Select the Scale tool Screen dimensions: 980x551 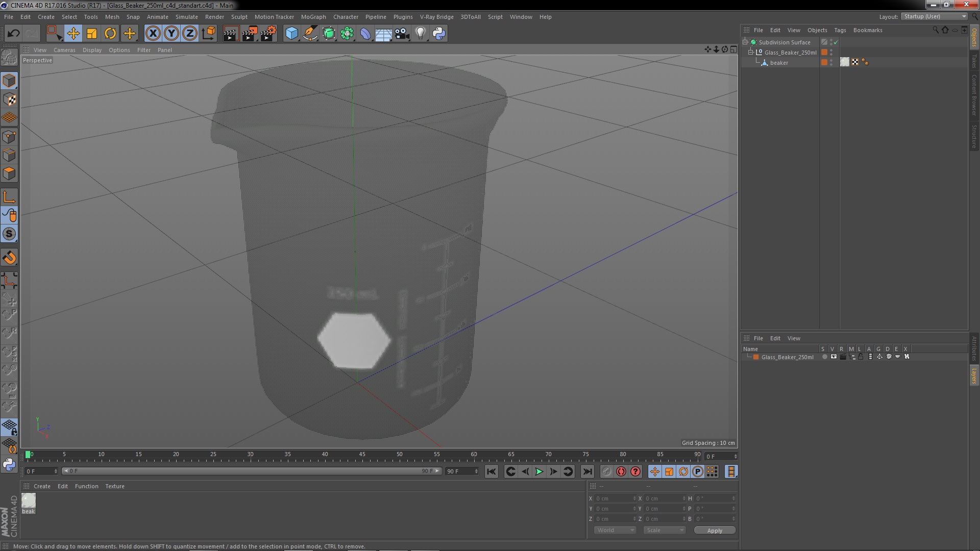pos(92,34)
